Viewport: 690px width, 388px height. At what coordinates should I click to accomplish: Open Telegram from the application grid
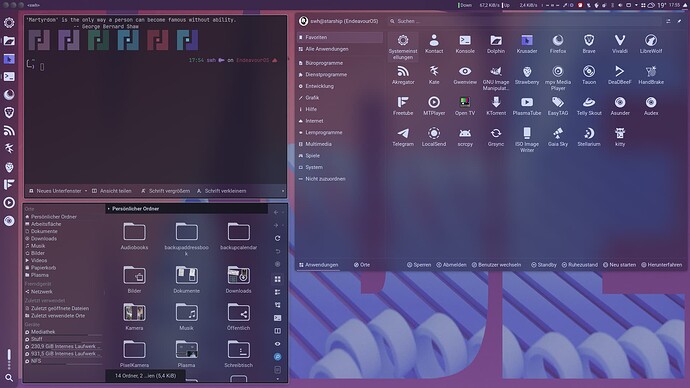coord(403,137)
